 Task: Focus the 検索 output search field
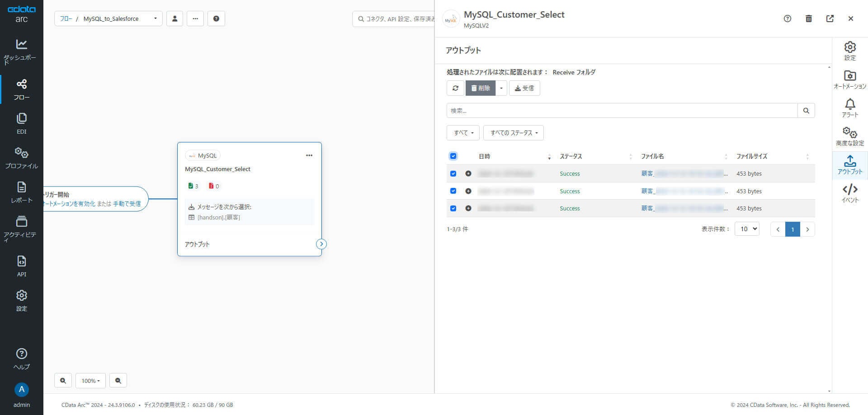coord(622,111)
